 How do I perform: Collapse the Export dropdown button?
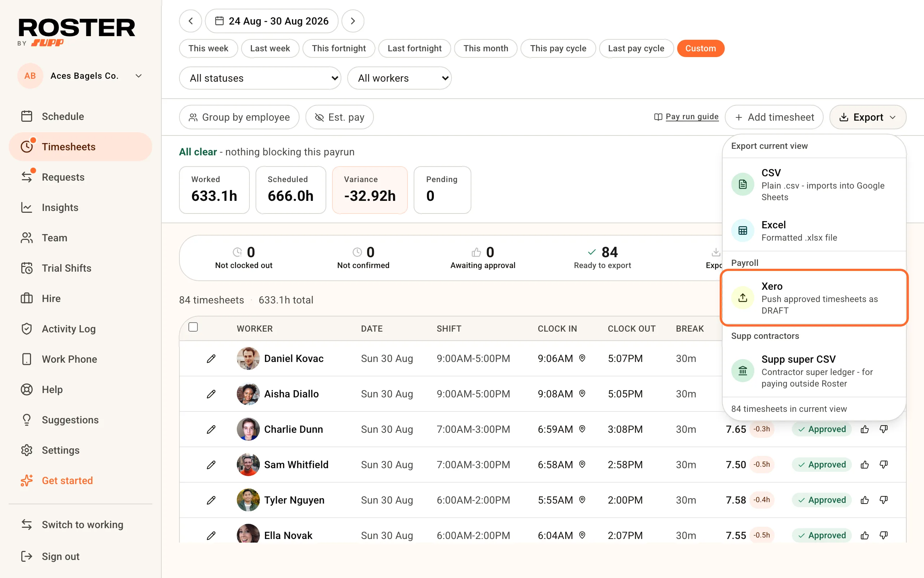868,117
